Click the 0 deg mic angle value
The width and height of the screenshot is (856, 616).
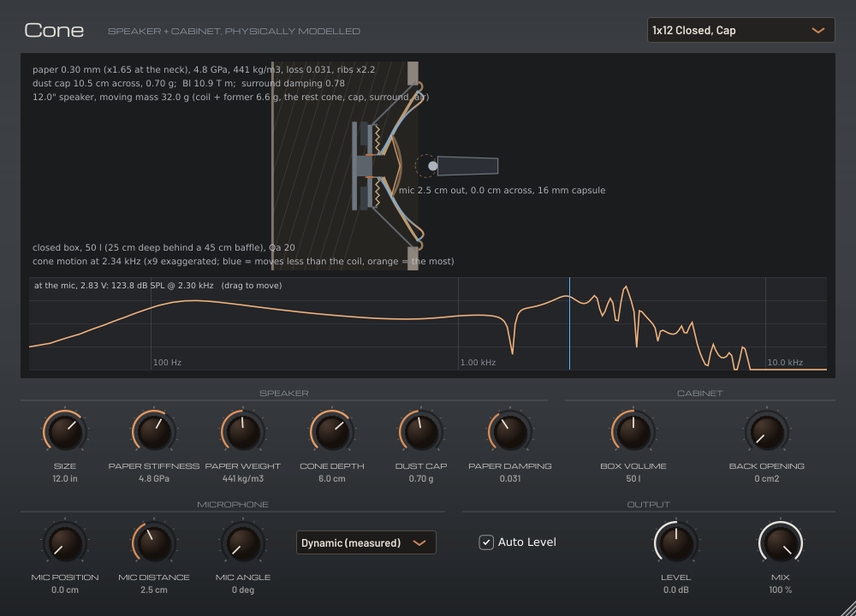(x=243, y=589)
